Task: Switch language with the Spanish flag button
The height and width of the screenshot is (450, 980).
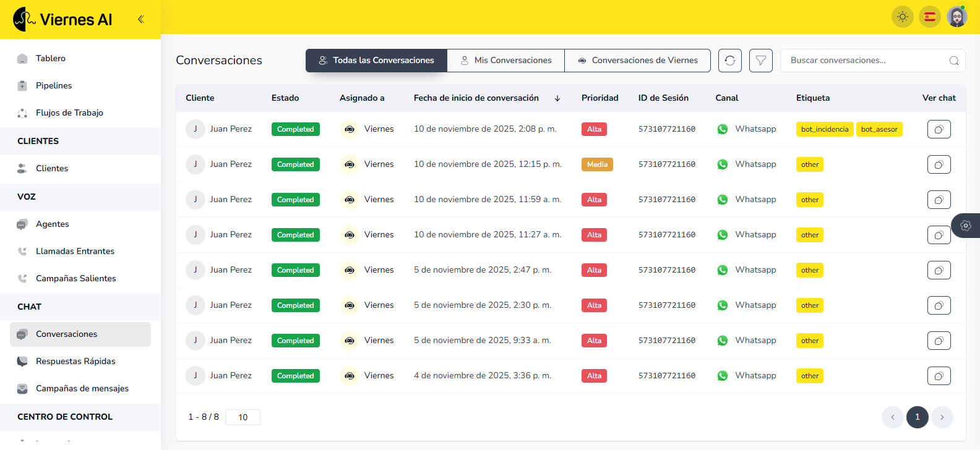Action: pos(930,17)
